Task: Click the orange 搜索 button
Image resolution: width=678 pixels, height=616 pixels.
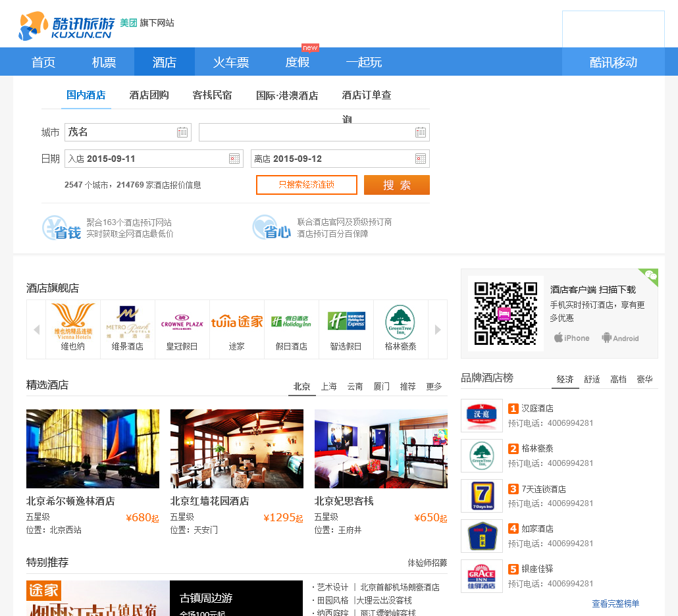Action: [396, 185]
